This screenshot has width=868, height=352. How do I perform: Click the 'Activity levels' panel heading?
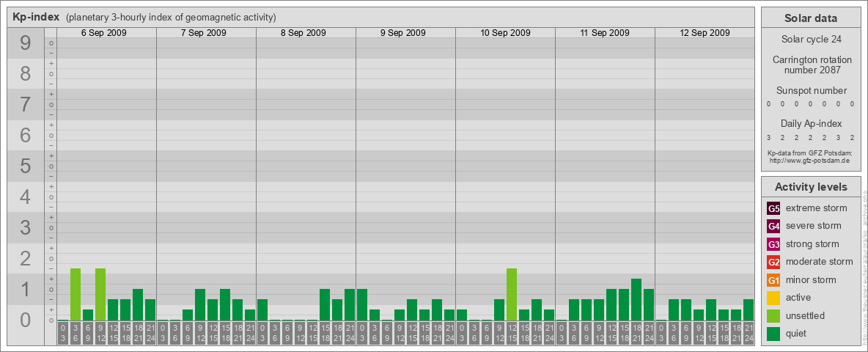[x=810, y=187]
